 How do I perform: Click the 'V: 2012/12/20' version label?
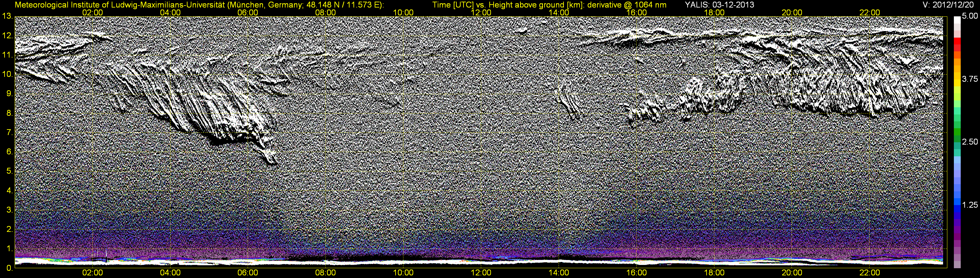(x=948, y=5)
